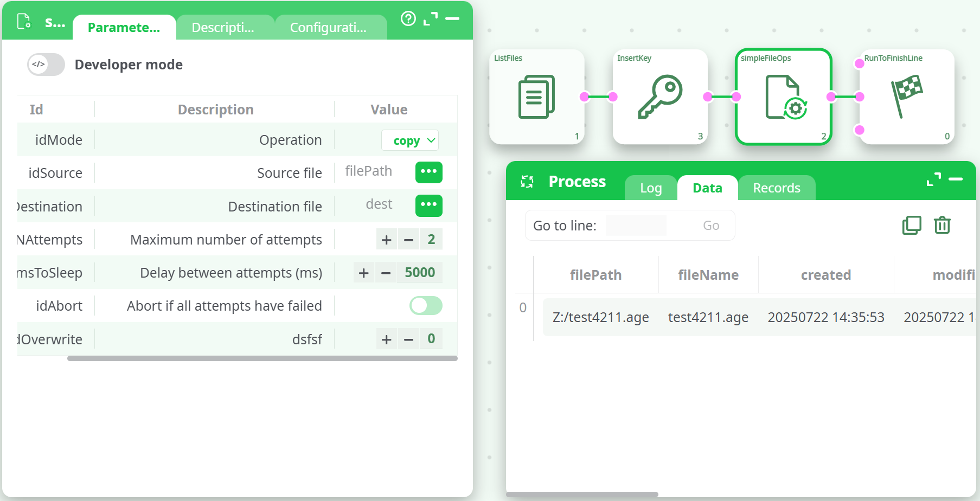This screenshot has height=501, width=980.
Task: Expand the Process panel to fullscreen
Action: click(x=933, y=179)
